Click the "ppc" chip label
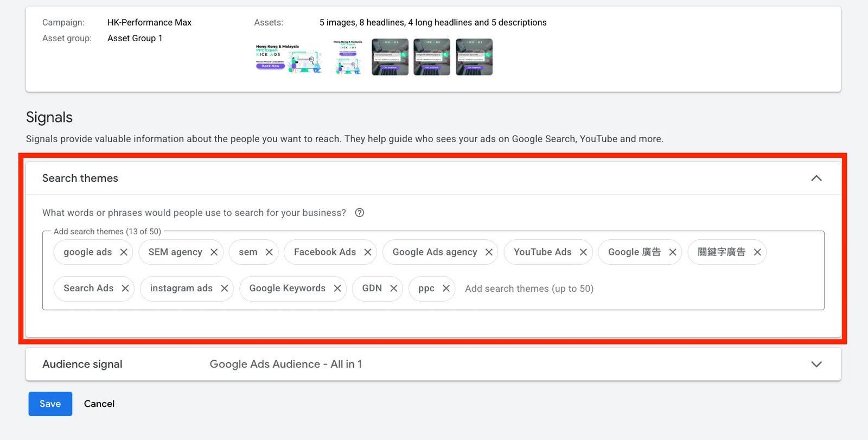The width and height of the screenshot is (868, 440). pyautogui.click(x=426, y=289)
